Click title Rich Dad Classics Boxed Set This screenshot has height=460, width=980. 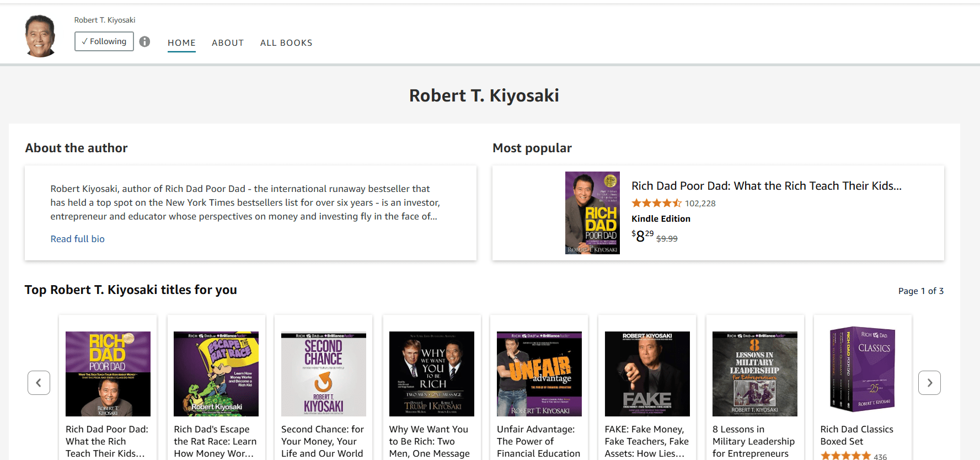(856, 435)
